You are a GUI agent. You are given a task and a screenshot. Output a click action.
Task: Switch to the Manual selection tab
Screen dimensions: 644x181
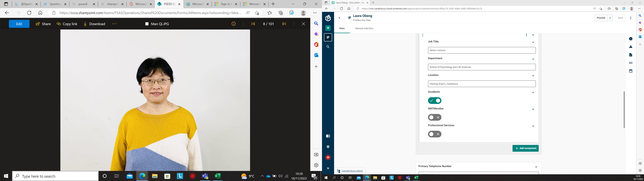point(364,28)
